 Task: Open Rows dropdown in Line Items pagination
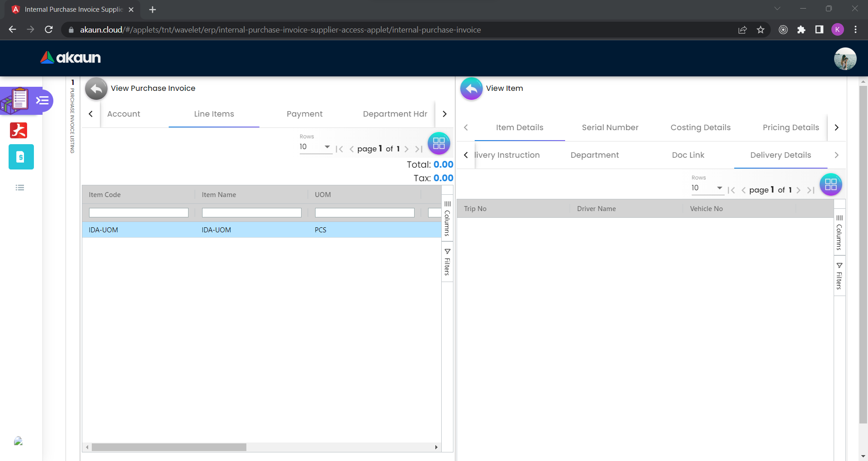[315, 147]
